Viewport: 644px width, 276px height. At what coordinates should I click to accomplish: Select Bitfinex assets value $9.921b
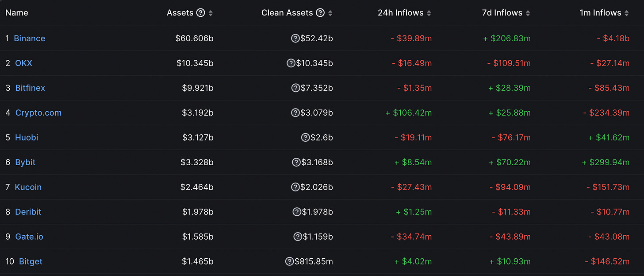pos(198,88)
